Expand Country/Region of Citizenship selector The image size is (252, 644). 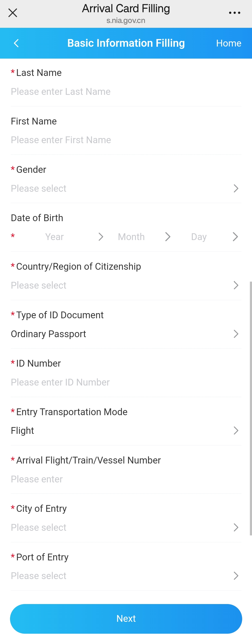[x=126, y=285]
